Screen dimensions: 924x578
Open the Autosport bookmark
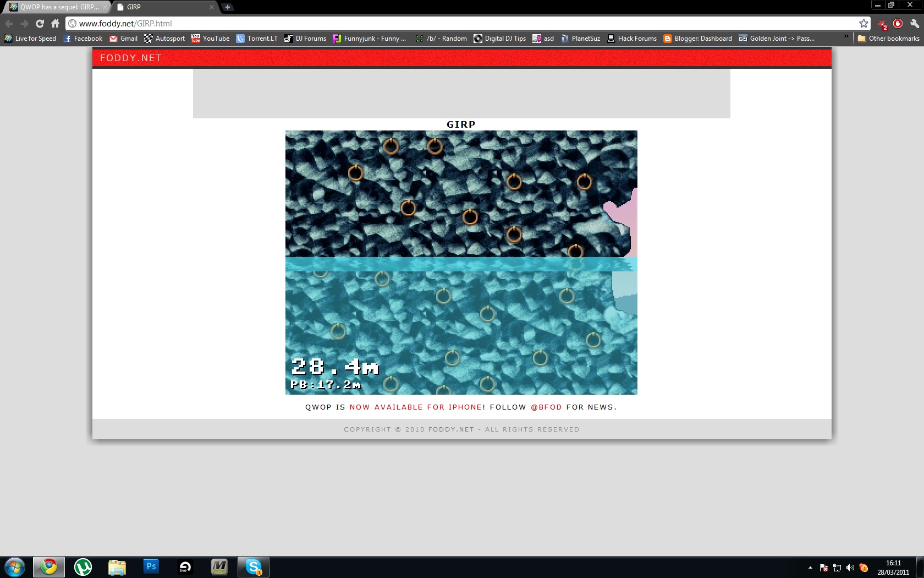pos(164,39)
